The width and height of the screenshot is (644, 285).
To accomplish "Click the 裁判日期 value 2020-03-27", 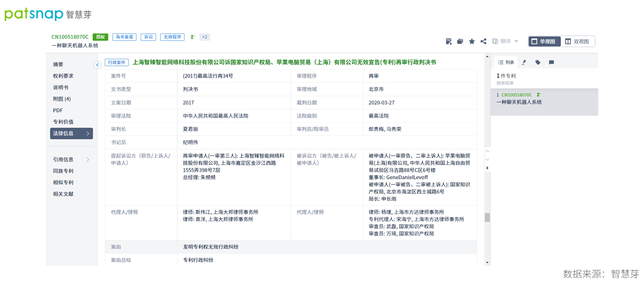I will pyautogui.click(x=381, y=103).
